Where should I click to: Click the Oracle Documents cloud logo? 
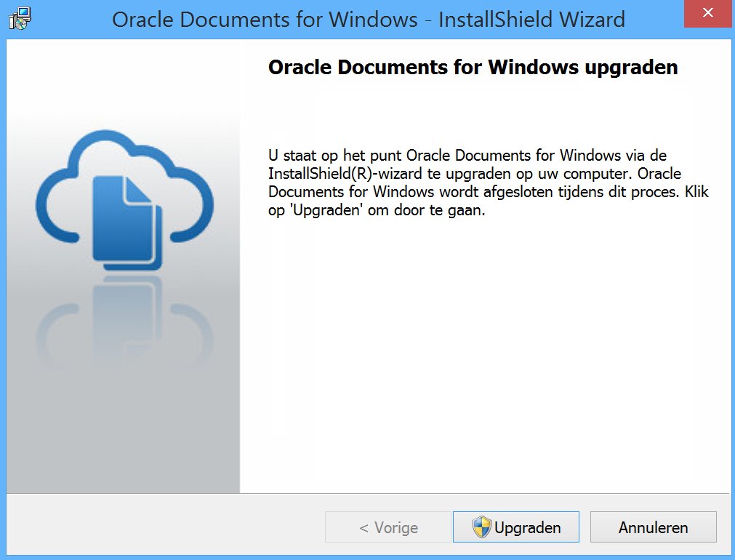[124, 200]
